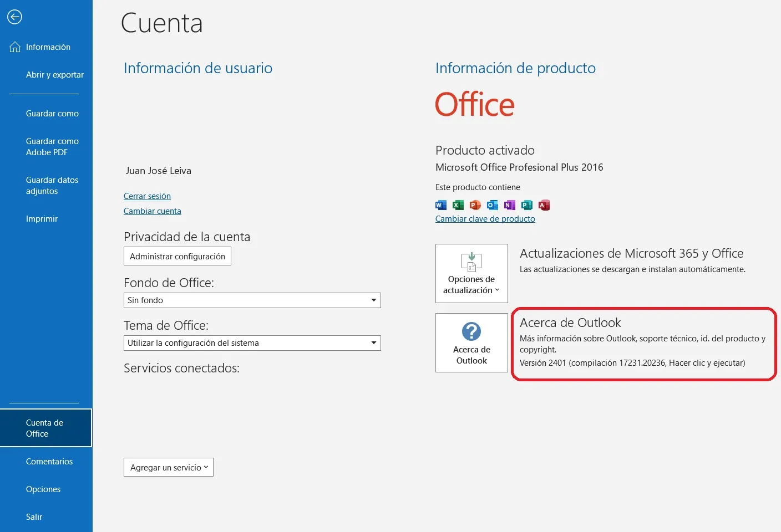Click Salir in the sidebar

pyautogui.click(x=34, y=517)
